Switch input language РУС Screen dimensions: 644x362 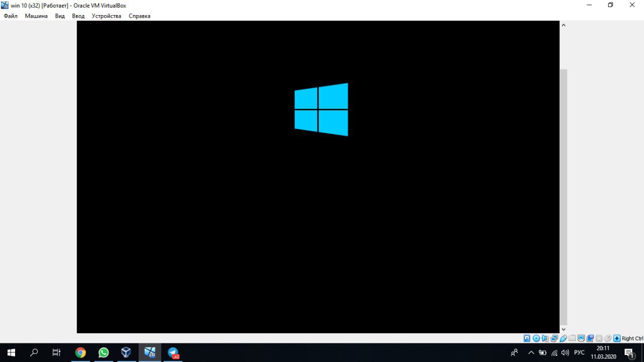tap(579, 352)
